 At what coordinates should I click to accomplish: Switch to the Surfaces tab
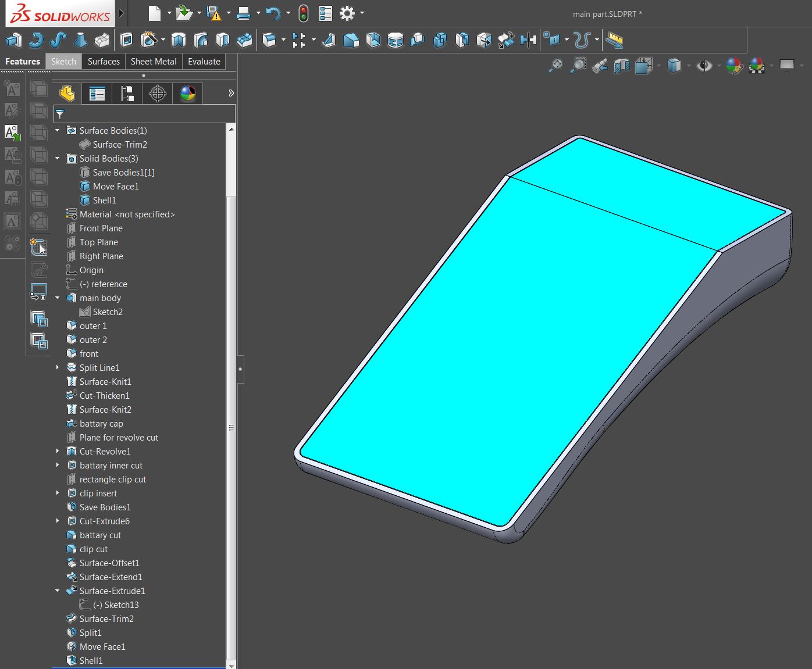(x=104, y=62)
